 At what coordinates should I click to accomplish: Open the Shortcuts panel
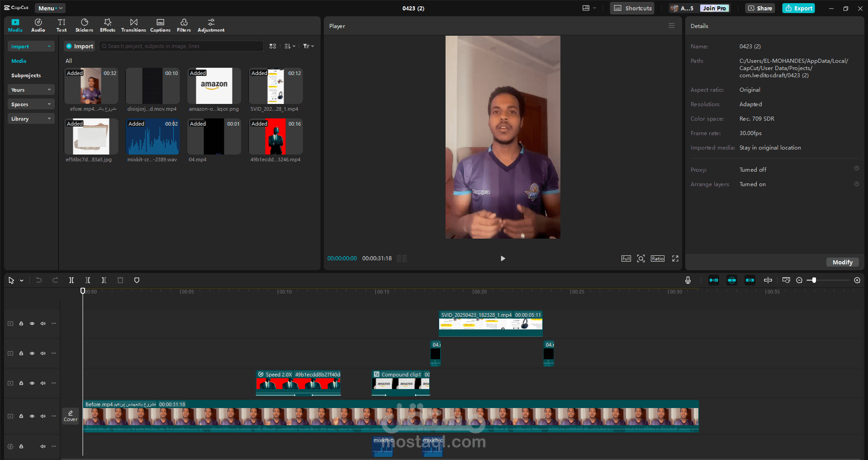[x=632, y=8]
